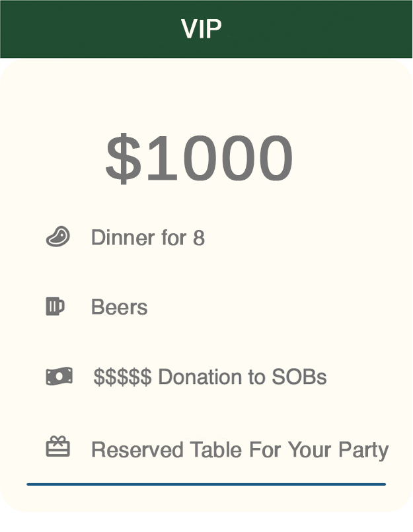The width and height of the screenshot is (413, 532).
Task: Click the dollar sign in the $1000 price
Action: pos(123,159)
